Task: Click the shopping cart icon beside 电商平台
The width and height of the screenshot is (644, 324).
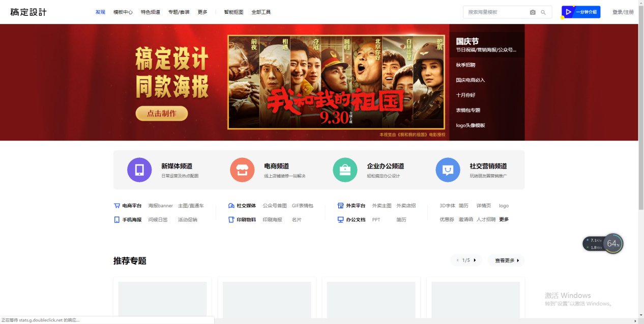Action: (x=116, y=206)
